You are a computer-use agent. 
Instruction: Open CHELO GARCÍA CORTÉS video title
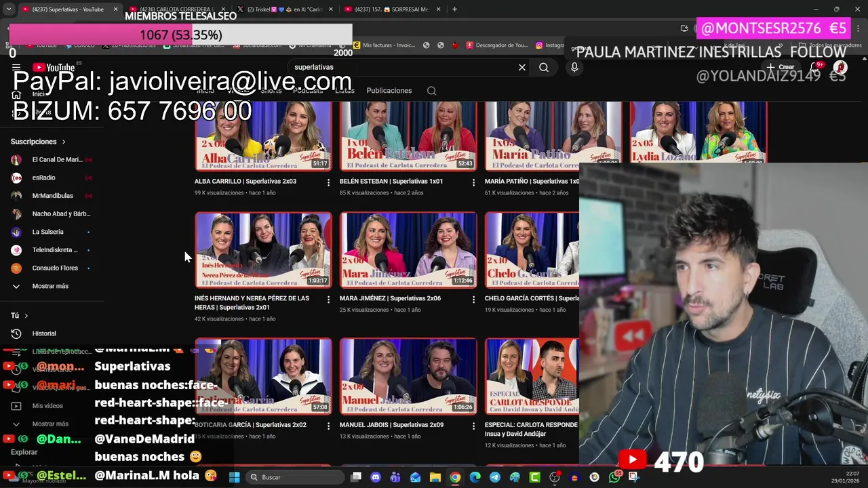click(x=532, y=298)
